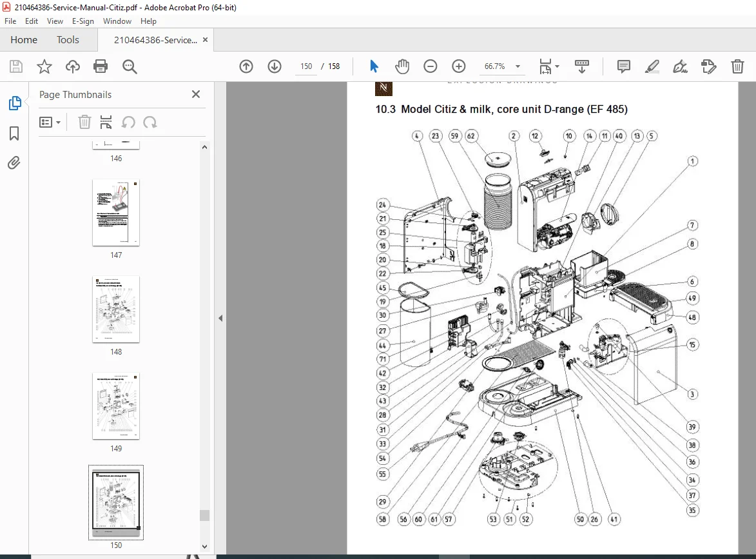Click the total page count 158
The width and height of the screenshot is (756, 559).
[334, 66]
